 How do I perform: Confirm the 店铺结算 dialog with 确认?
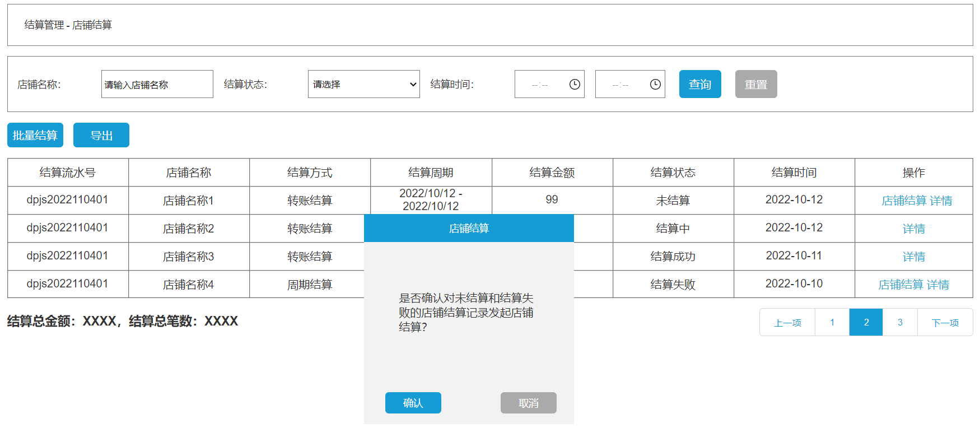pyautogui.click(x=413, y=403)
